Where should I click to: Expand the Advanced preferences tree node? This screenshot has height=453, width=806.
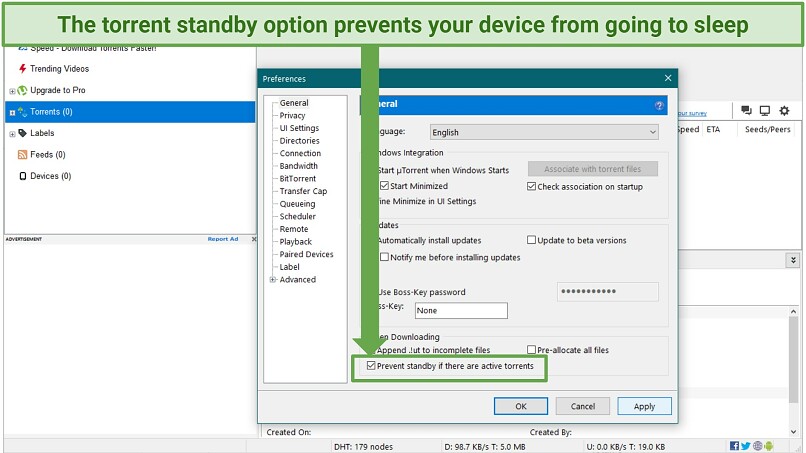tap(273, 280)
